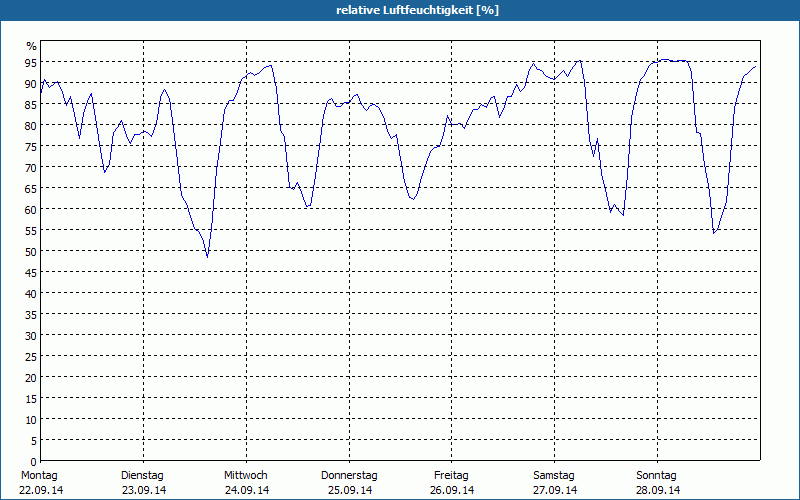Screen dimensions: 800x500
Task: Click the y-axis value '80'
Action: click(31, 126)
